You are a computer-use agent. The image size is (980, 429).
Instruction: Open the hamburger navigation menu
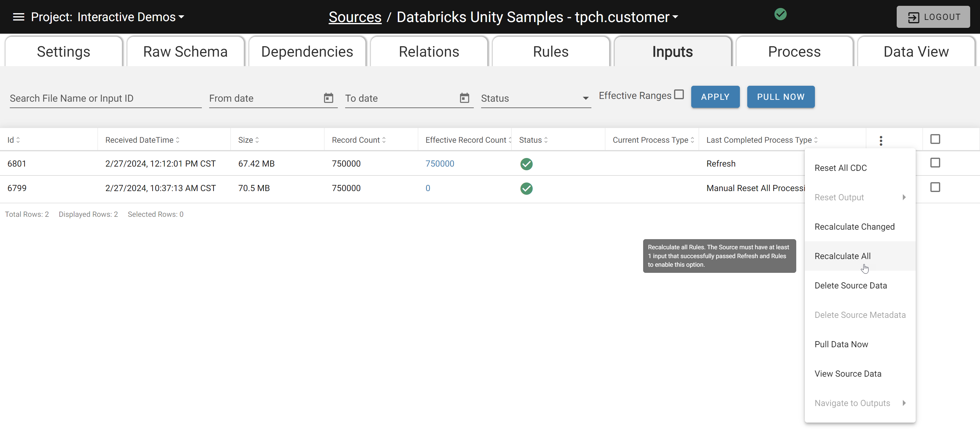(18, 17)
